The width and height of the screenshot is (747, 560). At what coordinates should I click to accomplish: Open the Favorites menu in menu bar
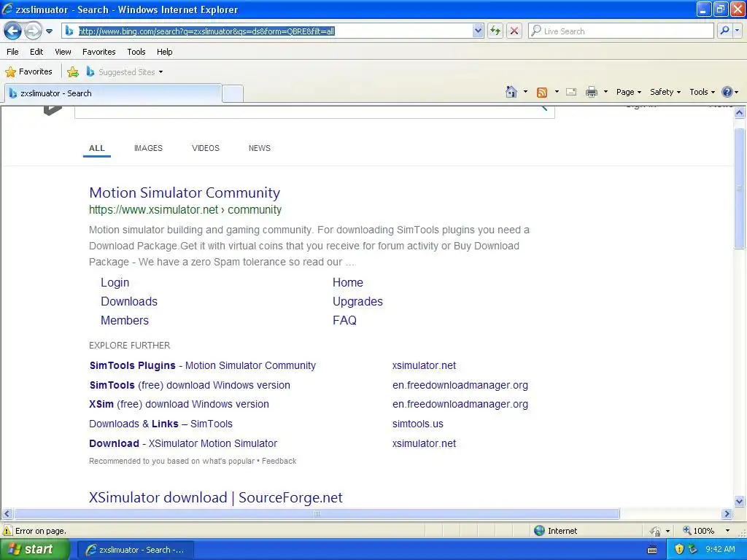pos(98,52)
